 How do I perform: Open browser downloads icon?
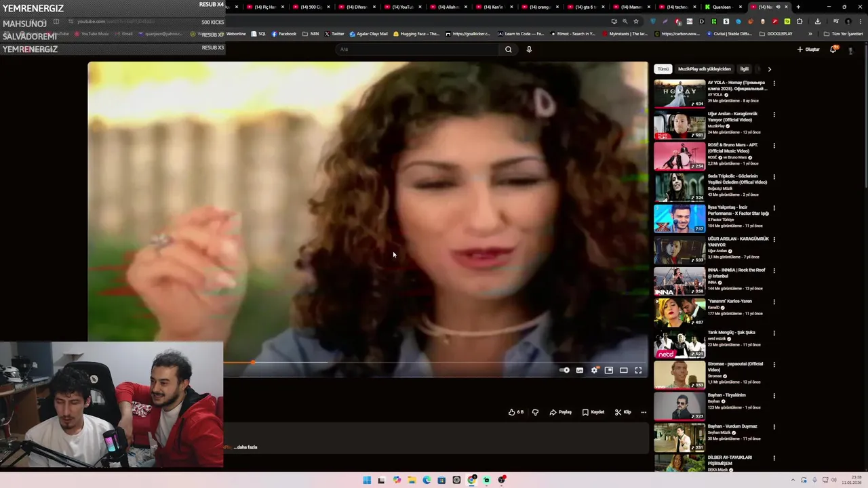point(817,21)
